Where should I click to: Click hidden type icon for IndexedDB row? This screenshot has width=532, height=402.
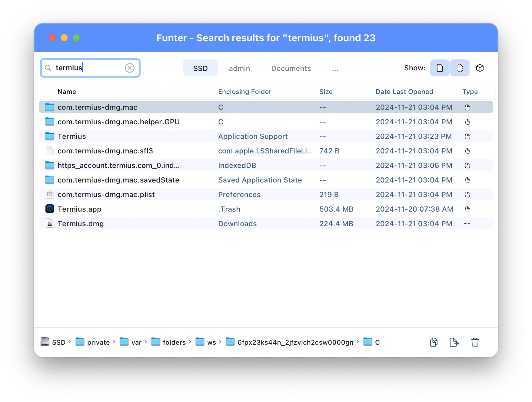click(467, 166)
